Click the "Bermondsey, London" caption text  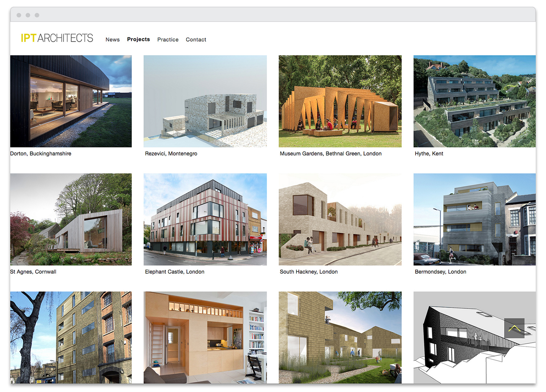tap(440, 272)
